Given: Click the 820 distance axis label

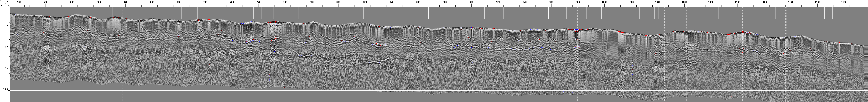Looking at the screenshot, I should click(365, 2).
